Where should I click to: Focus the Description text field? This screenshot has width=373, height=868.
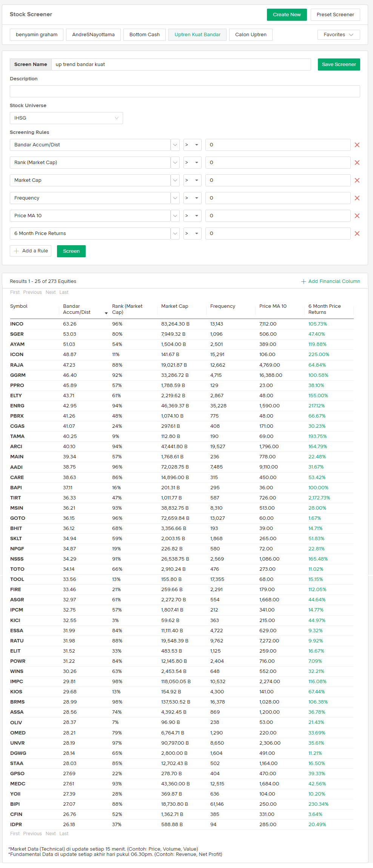coord(185,91)
